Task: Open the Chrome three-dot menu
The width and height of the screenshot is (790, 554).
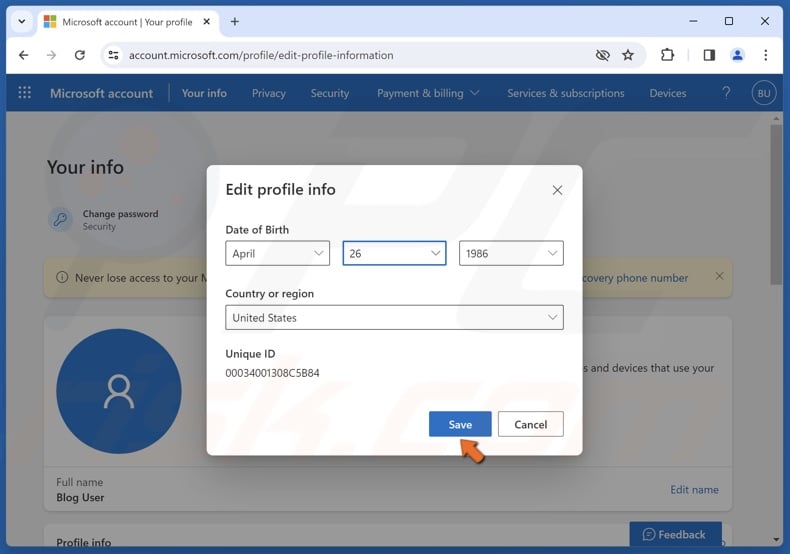Action: pos(765,55)
